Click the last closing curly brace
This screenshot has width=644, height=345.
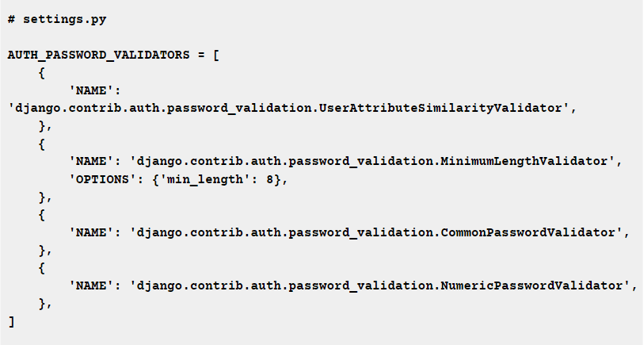click(42, 304)
